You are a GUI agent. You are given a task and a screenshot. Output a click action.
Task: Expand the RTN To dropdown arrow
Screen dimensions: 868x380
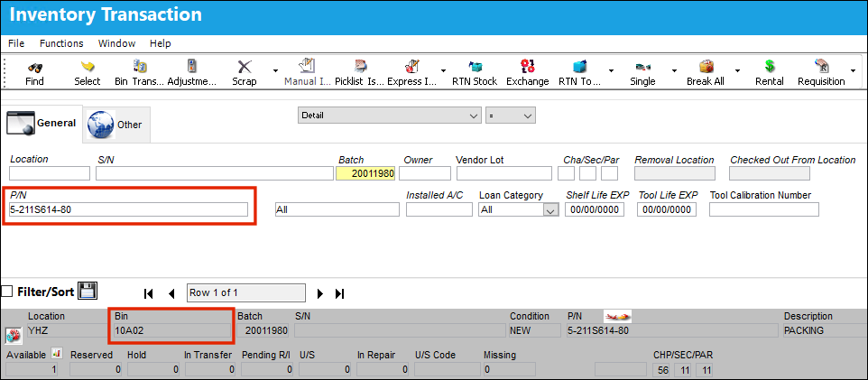(611, 70)
